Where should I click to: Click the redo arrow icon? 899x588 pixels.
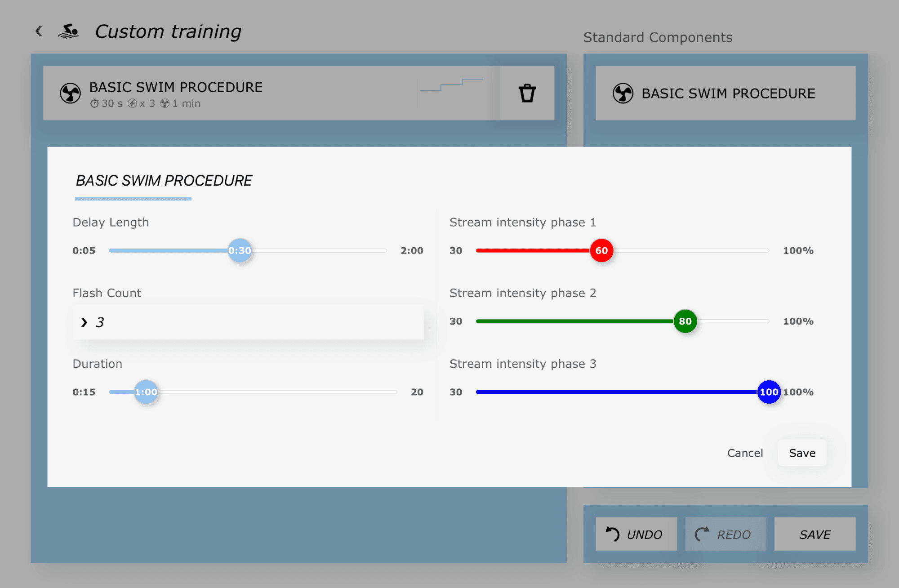point(702,534)
